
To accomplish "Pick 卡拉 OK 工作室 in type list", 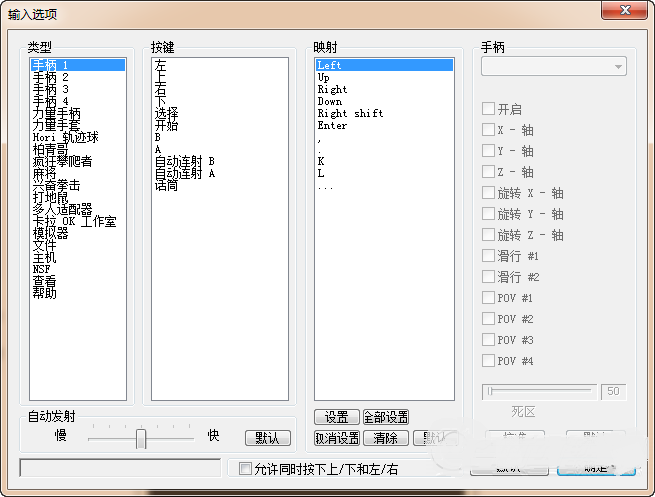I will 74,221.
